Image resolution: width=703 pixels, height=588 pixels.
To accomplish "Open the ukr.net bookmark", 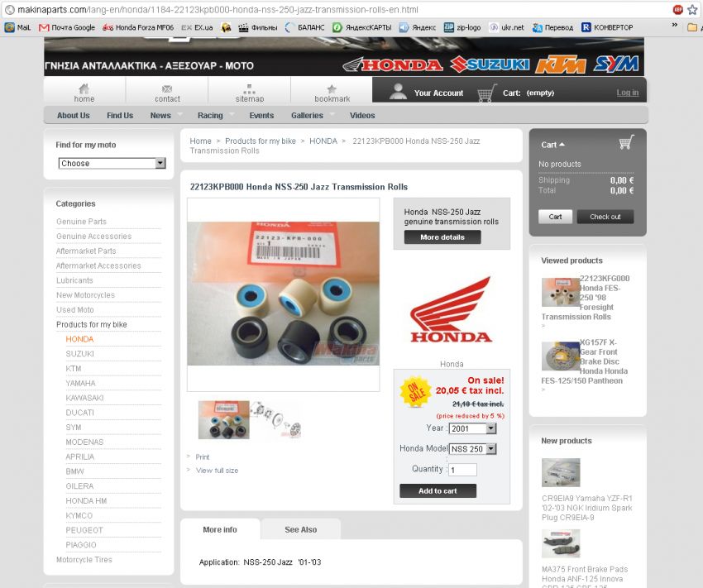I will [506, 27].
